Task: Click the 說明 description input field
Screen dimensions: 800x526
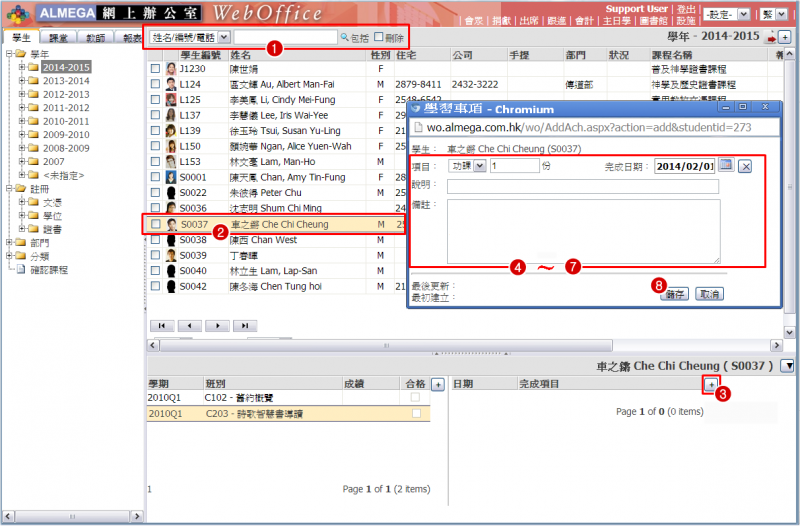Action: coord(583,186)
